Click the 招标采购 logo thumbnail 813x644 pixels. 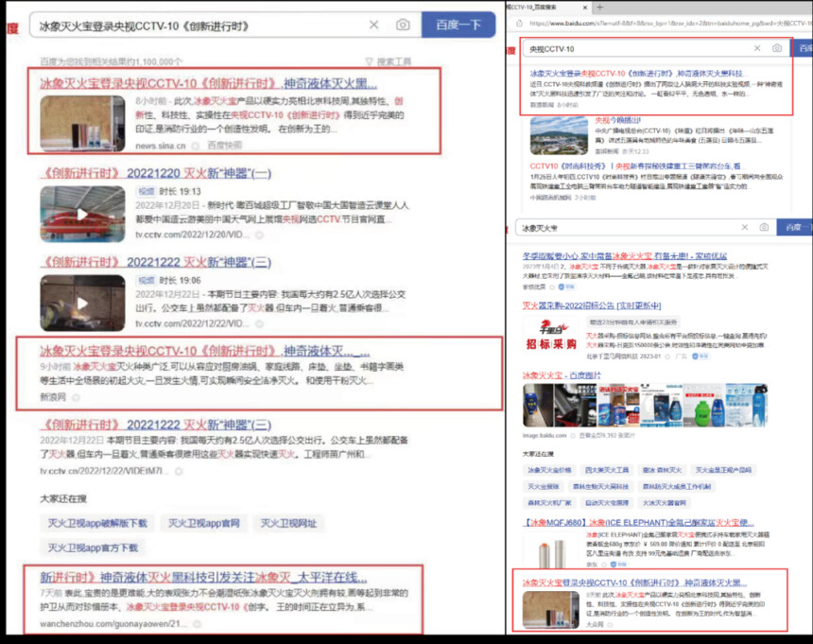pos(551,336)
